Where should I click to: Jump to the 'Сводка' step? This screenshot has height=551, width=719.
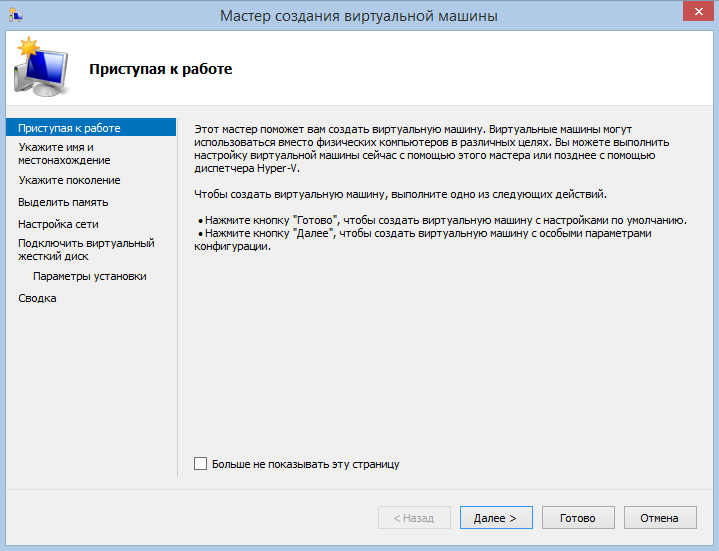click(37, 298)
